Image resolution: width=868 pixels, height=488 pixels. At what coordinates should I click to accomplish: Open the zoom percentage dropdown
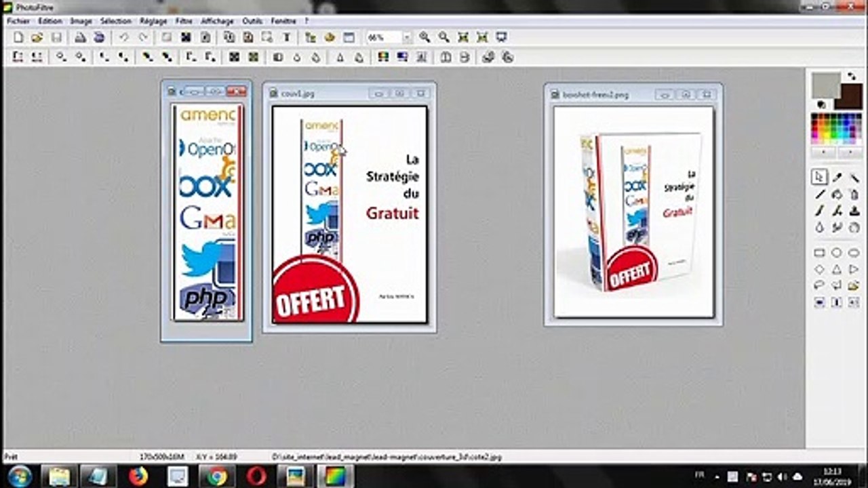407,37
